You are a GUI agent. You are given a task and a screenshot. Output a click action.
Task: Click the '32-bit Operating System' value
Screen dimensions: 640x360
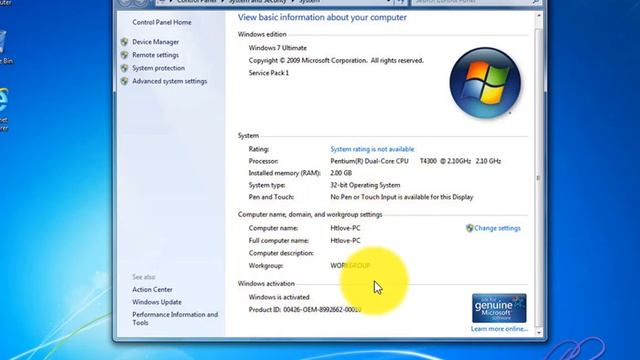(365, 185)
